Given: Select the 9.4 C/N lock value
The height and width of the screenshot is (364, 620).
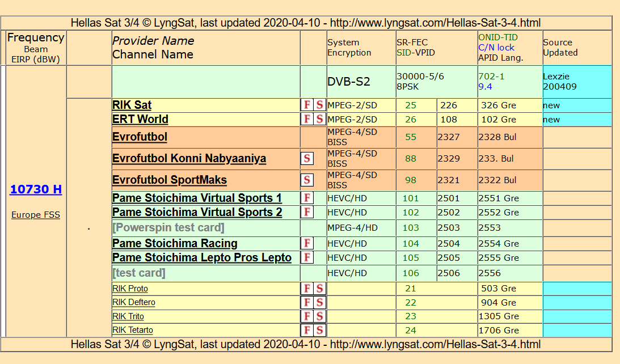Looking at the screenshot, I should [485, 87].
